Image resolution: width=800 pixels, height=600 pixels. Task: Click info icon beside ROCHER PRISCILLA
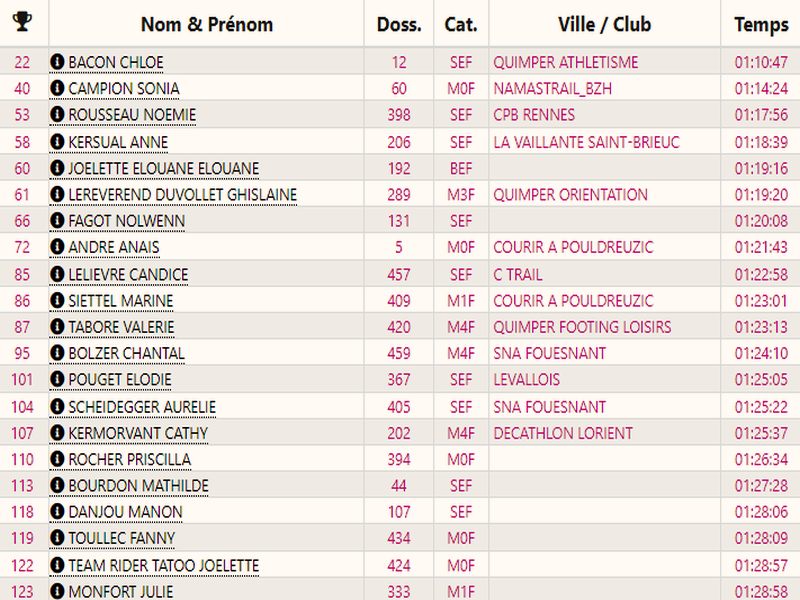pyautogui.click(x=57, y=459)
